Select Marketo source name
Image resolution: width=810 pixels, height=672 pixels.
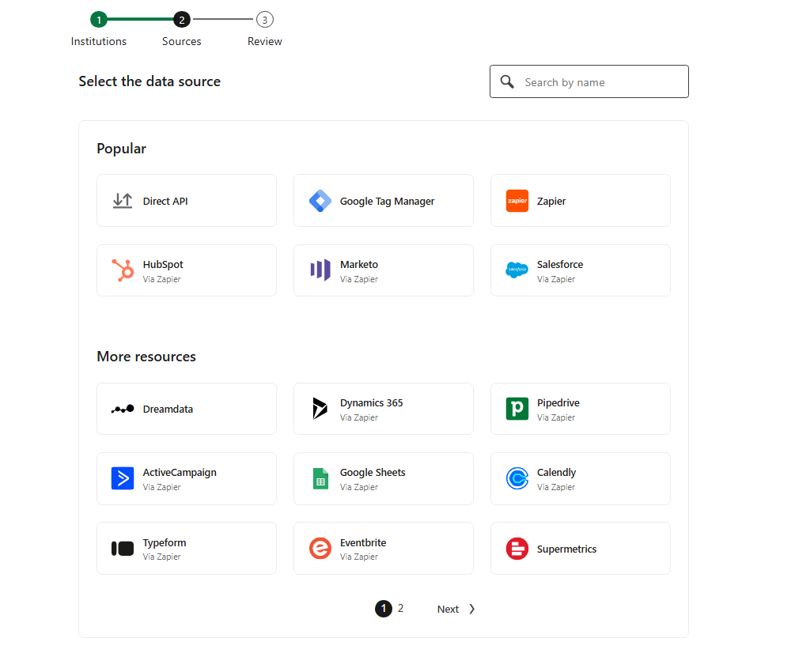359,264
